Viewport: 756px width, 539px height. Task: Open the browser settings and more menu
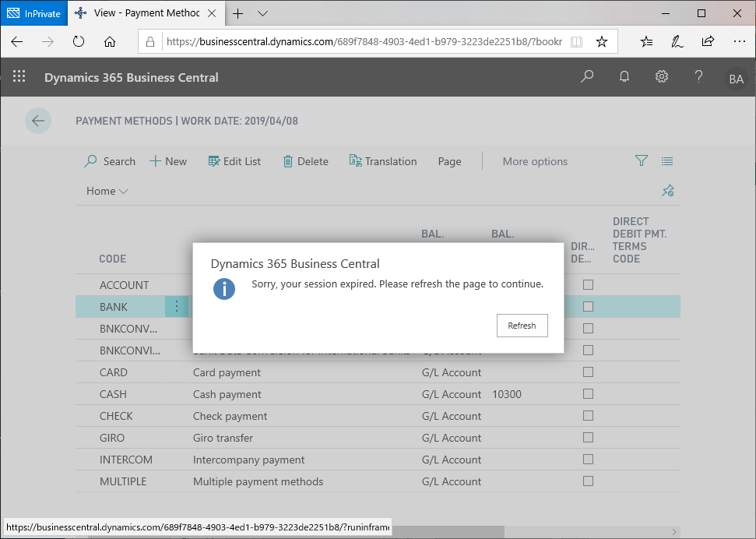click(739, 42)
